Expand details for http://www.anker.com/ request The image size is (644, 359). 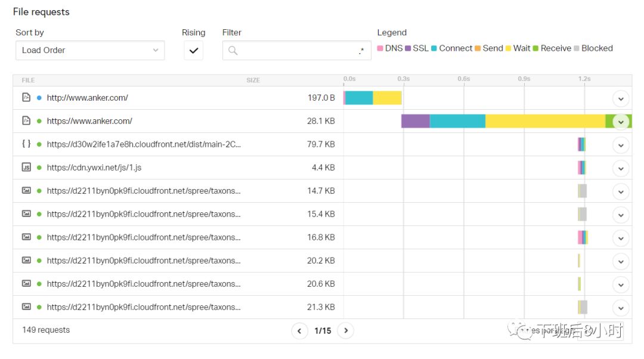pos(621,98)
